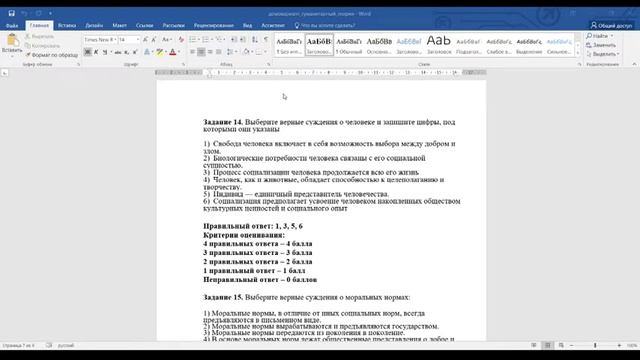Sort the selected text alphabetically
Viewport: 640px width, 360px height.
(x=255, y=40)
